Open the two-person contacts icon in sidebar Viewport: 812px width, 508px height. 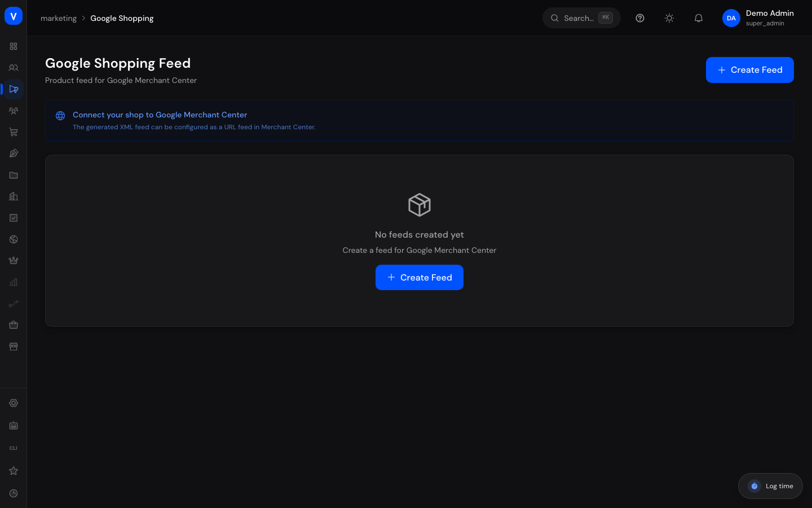14,68
